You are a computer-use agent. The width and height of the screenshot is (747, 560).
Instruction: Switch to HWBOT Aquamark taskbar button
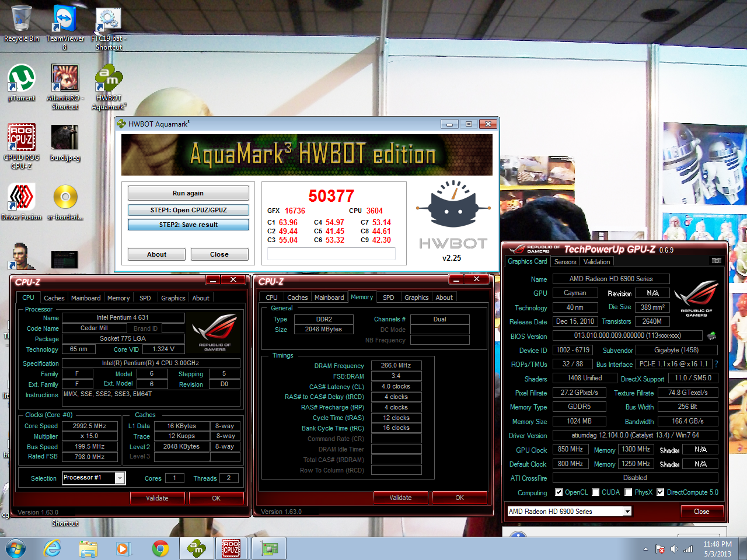coord(196,548)
